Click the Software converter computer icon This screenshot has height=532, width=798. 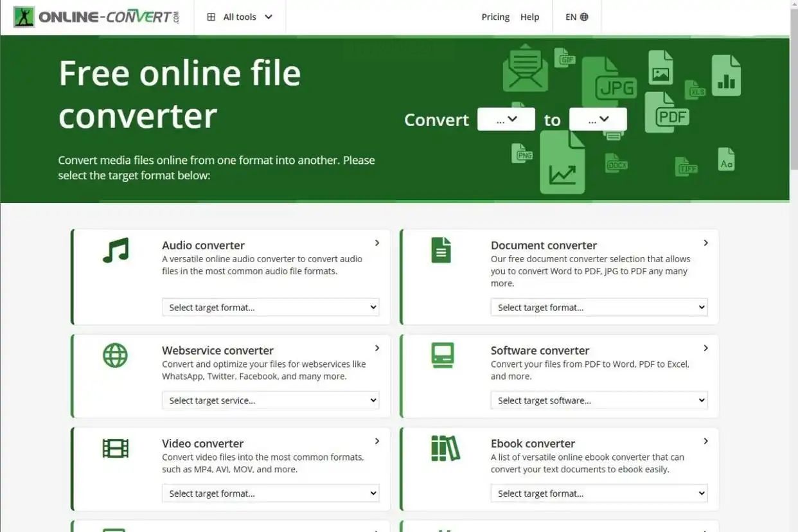pyautogui.click(x=443, y=355)
